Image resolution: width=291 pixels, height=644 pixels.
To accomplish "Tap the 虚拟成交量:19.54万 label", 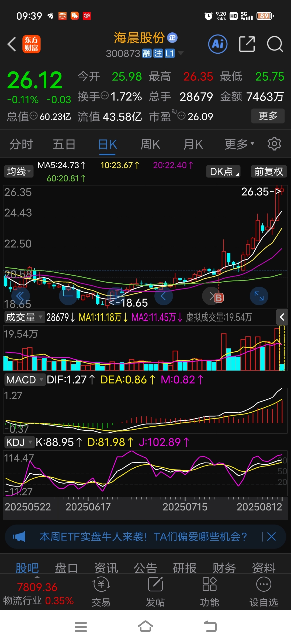I will click(219, 317).
